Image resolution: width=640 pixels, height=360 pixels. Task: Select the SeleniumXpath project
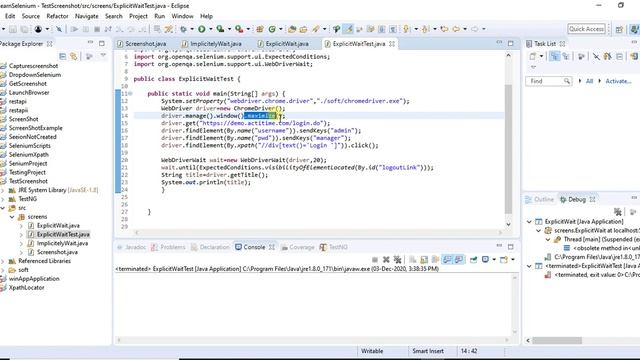point(29,155)
